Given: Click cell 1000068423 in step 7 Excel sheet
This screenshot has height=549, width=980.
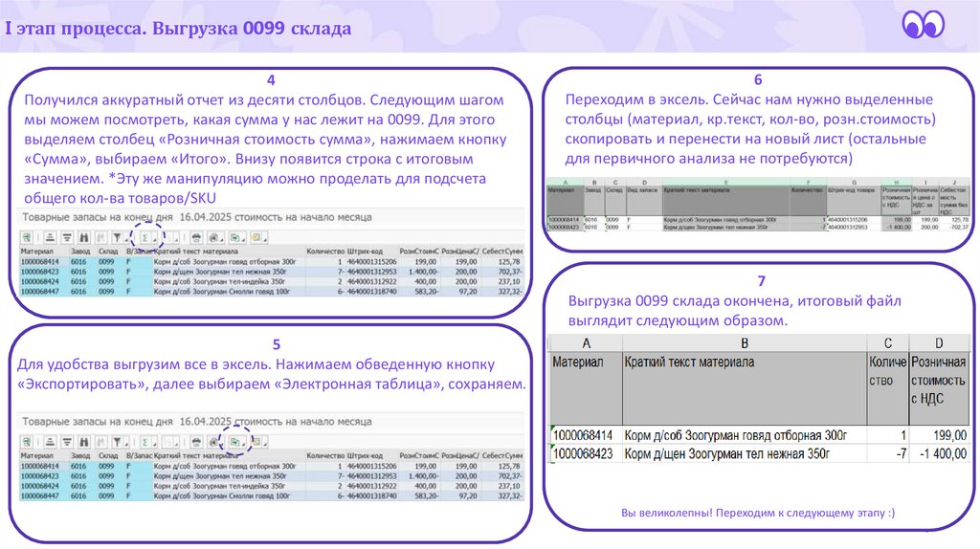Looking at the screenshot, I should [587, 454].
